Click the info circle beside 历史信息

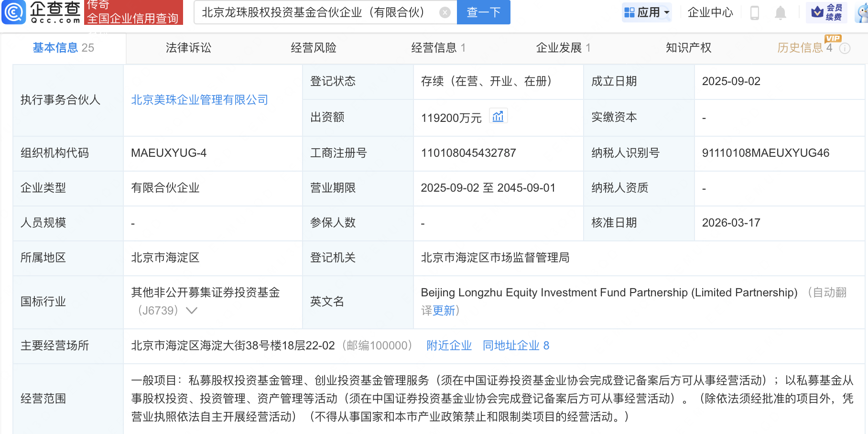pos(845,48)
